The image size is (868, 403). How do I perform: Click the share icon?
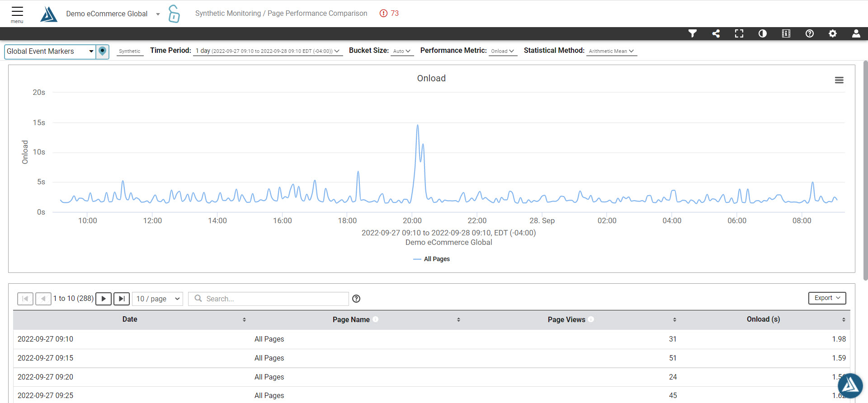(x=716, y=33)
